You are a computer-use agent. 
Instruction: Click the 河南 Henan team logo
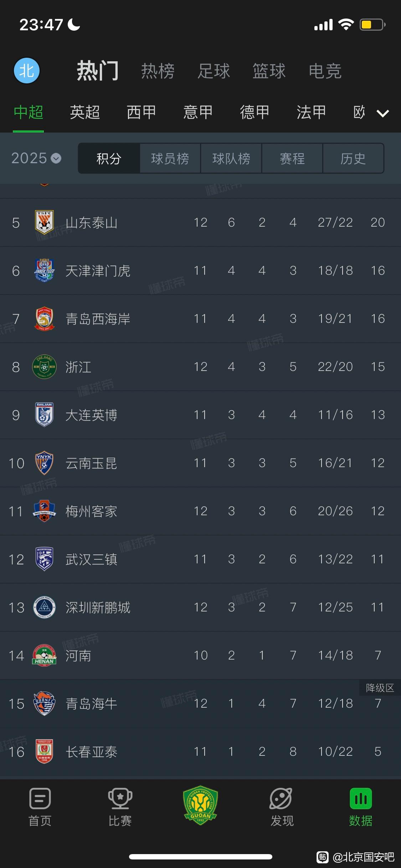click(x=44, y=655)
